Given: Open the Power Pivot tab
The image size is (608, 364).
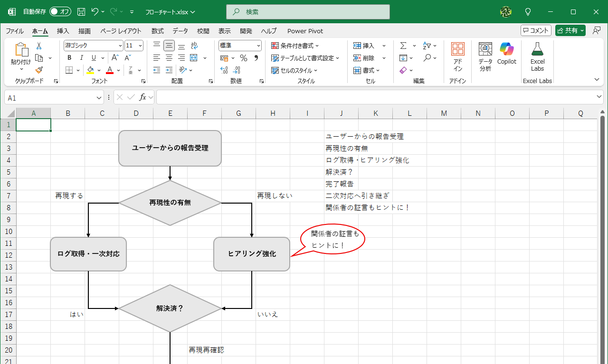Looking at the screenshot, I should (304, 31).
